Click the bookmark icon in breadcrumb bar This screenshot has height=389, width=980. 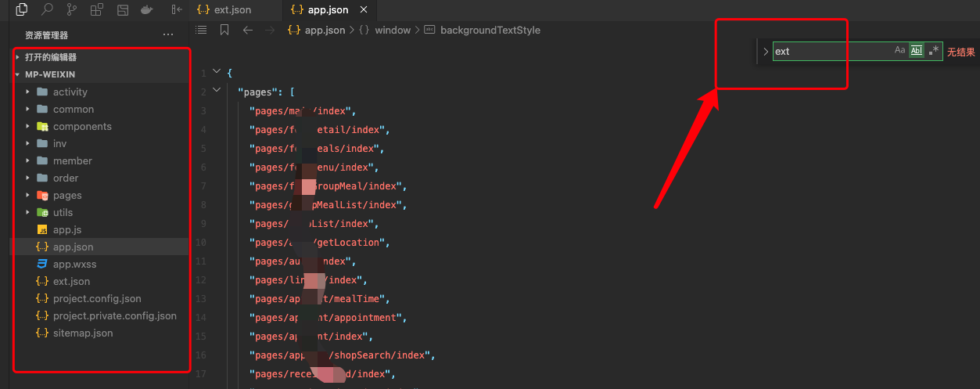(x=224, y=30)
